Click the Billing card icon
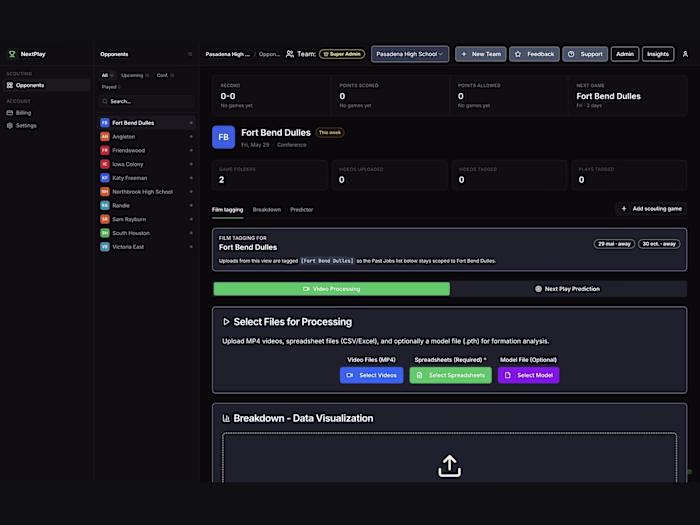Image resolution: width=700 pixels, height=525 pixels. click(x=10, y=113)
